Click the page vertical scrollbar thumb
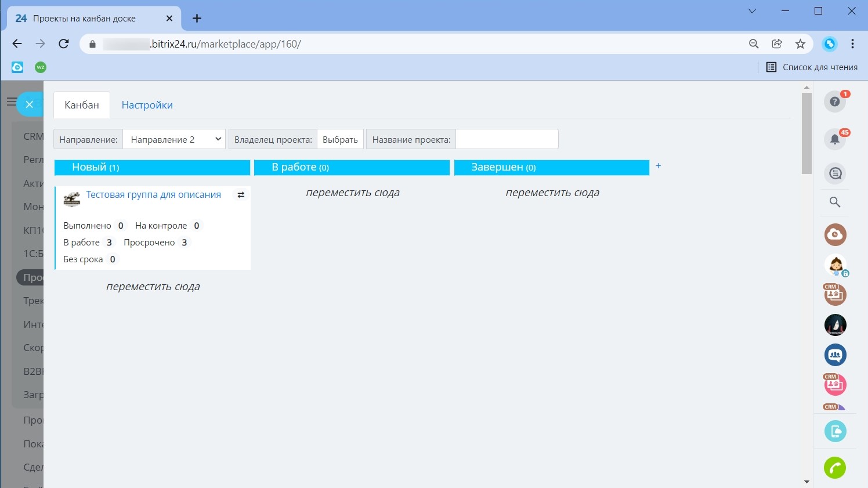This screenshot has width=868, height=488. tap(806, 133)
